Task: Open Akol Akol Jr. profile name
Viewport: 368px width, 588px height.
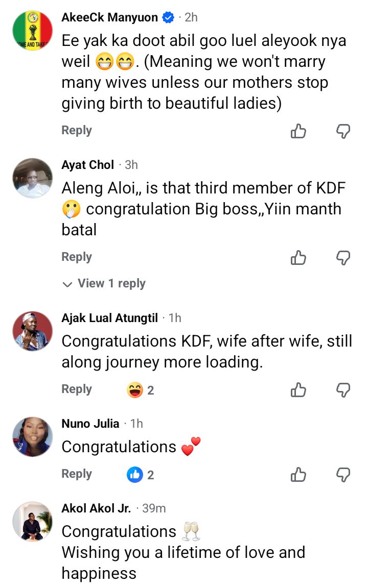Action: pos(96,508)
